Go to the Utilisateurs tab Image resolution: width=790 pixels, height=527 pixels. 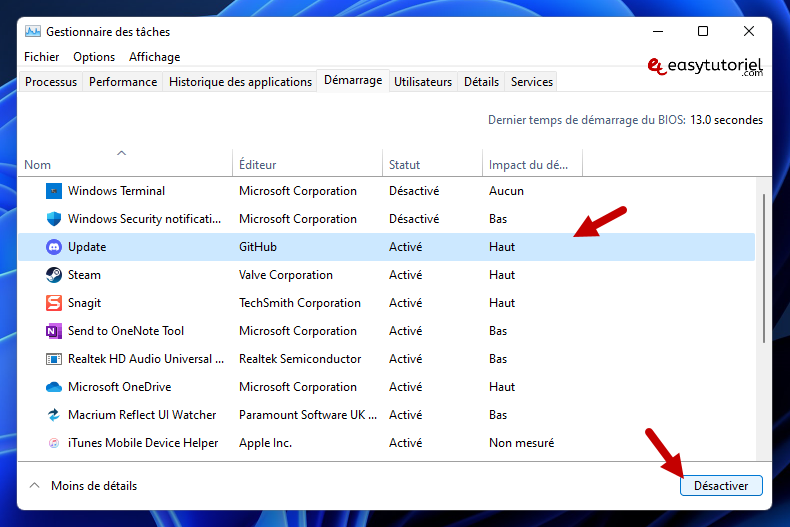click(x=423, y=82)
